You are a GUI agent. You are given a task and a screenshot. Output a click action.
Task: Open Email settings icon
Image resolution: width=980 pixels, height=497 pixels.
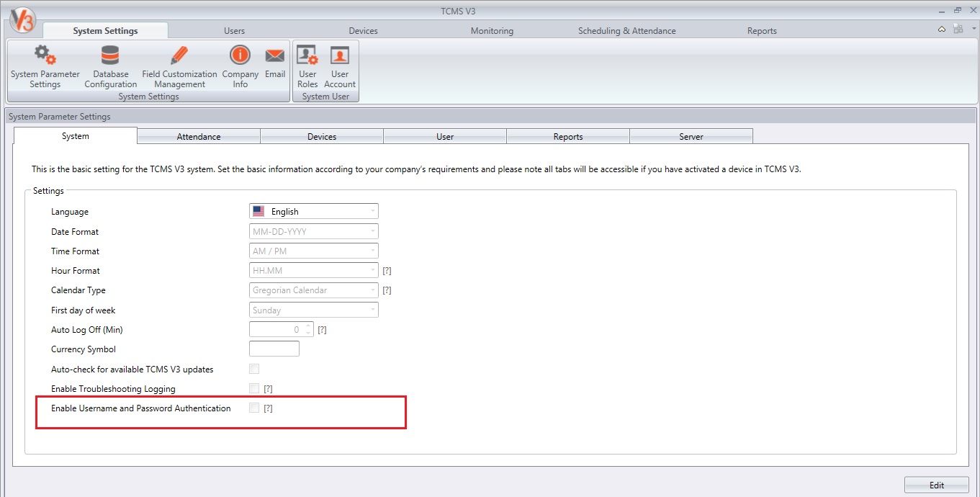pyautogui.click(x=275, y=62)
